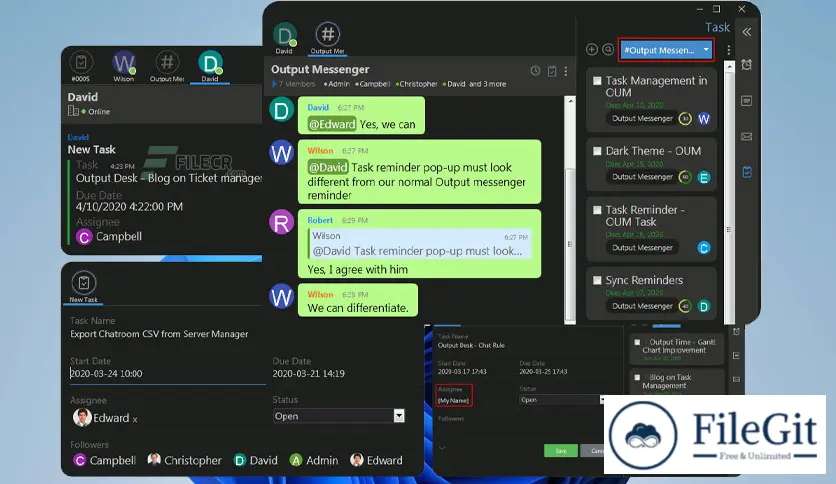Collapse the sidebar with double chevron icon

pos(745,31)
